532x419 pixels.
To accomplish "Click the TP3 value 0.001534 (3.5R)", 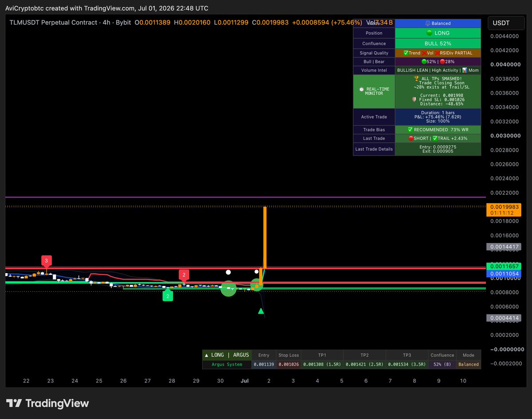I will point(407,364).
